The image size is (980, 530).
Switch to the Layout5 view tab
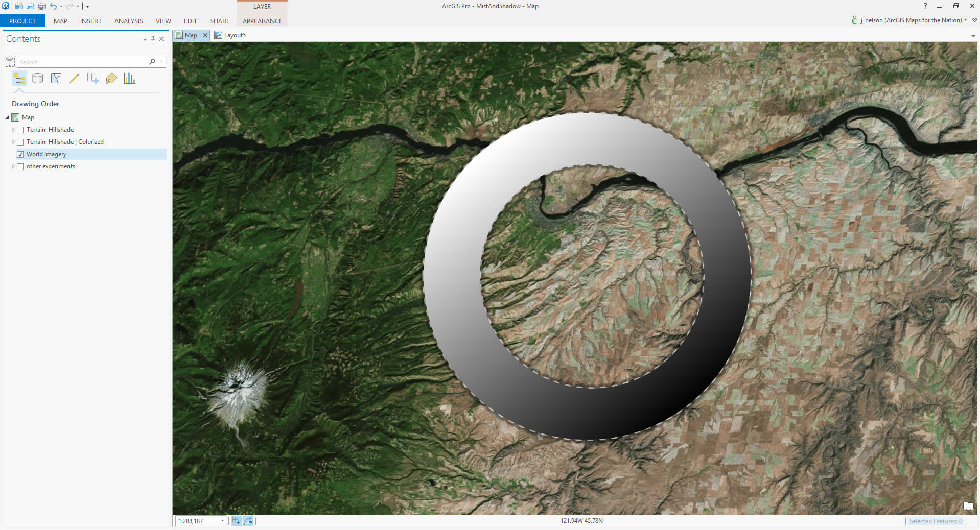[x=230, y=35]
